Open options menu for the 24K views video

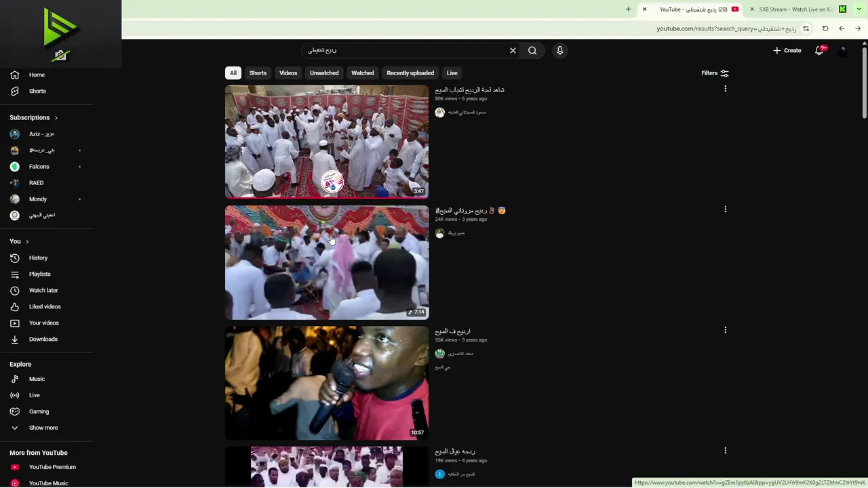725,209
